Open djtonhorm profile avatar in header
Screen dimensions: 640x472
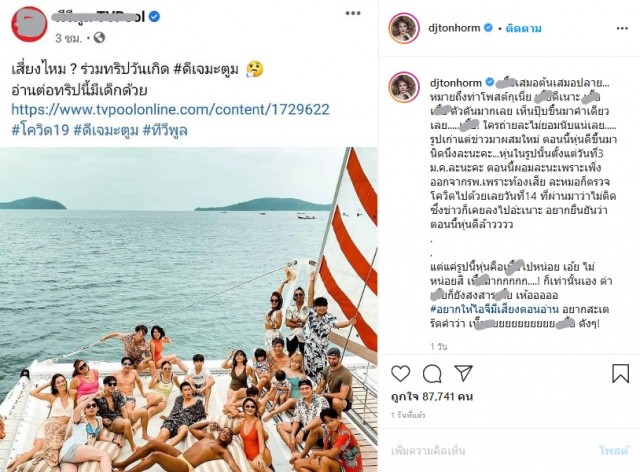point(404,28)
